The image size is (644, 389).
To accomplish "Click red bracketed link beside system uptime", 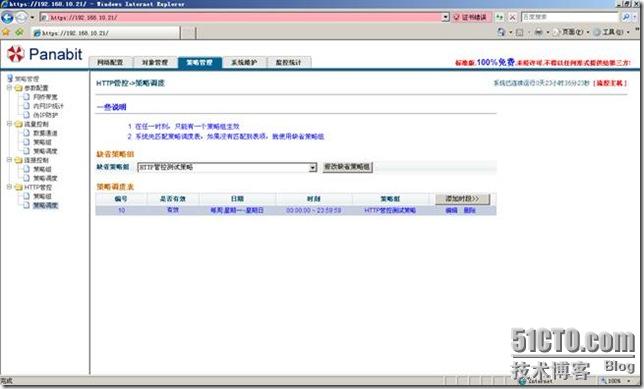I will [610, 83].
